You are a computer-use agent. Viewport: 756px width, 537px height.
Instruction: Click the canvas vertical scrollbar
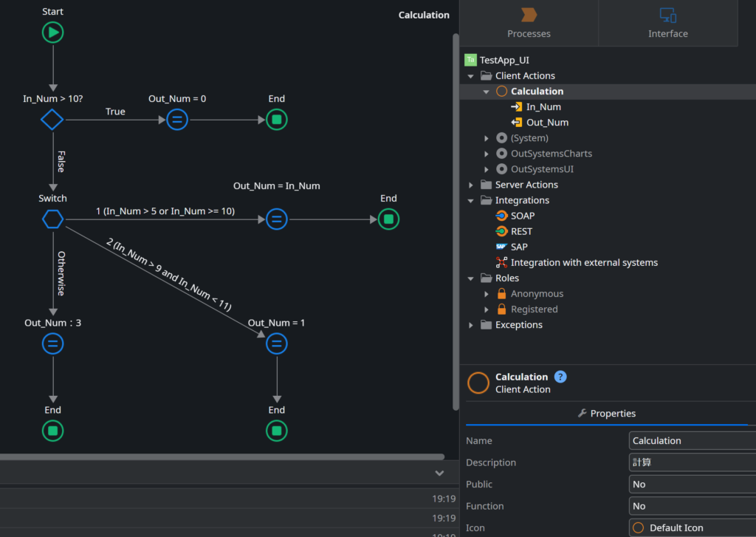(456, 222)
